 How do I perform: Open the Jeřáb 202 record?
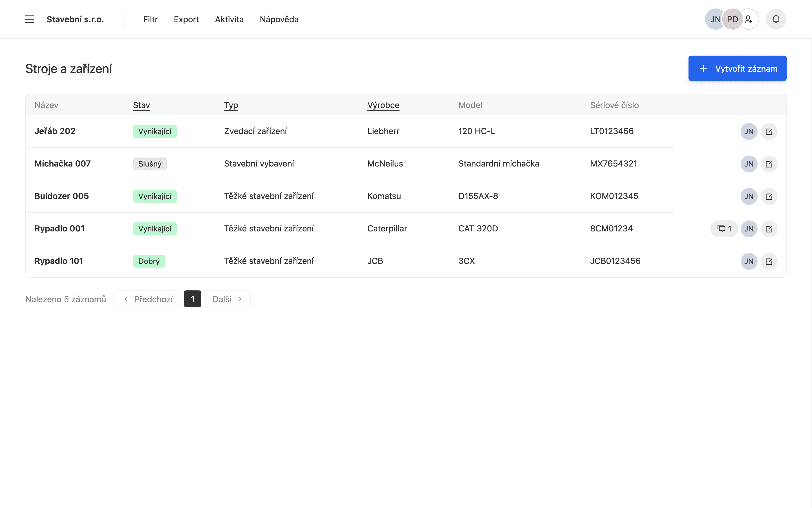55,131
